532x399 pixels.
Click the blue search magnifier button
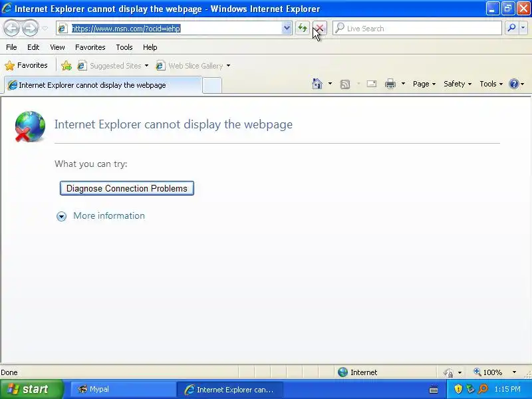(x=511, y=28)
